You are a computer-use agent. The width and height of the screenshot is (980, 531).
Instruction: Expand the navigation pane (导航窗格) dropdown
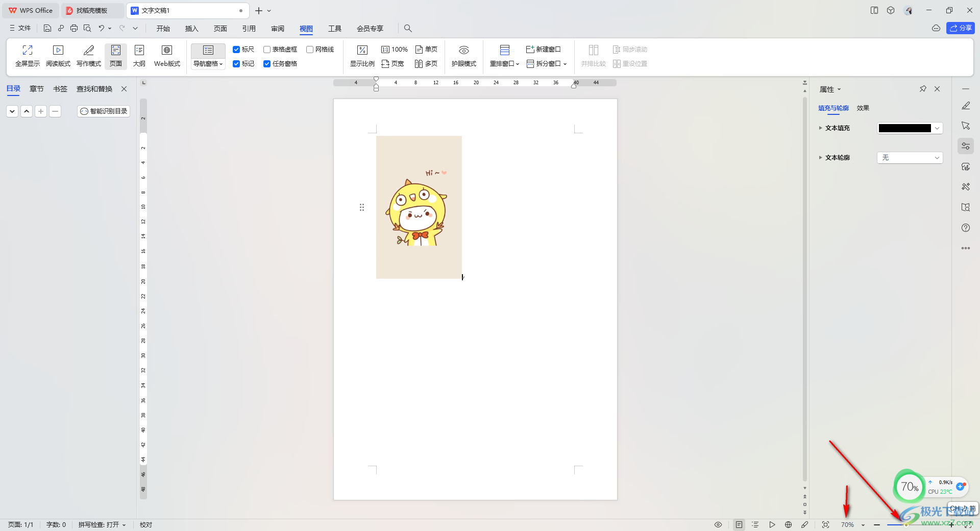click(208, 64)
